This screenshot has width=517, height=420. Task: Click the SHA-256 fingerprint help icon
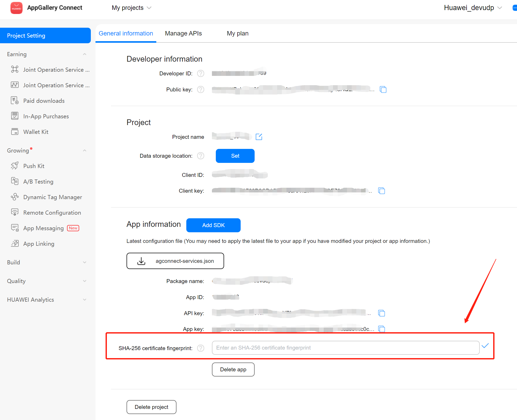[x=201, y=348]
